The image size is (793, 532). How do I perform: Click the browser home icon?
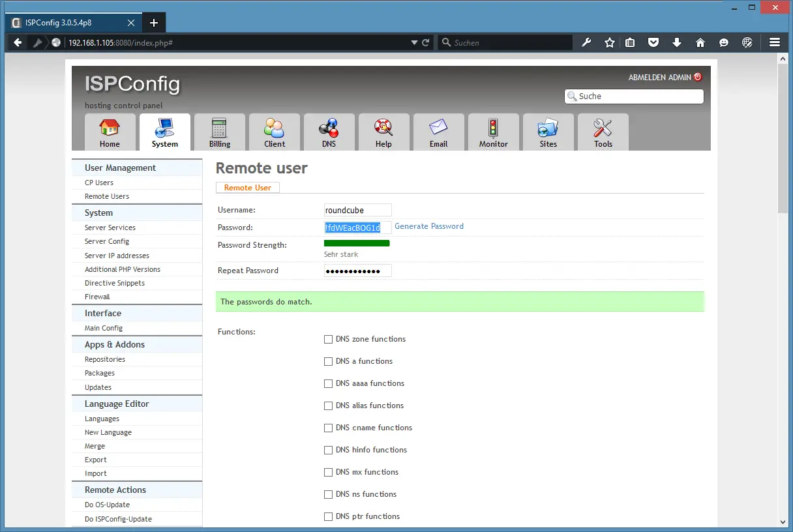(700, 42)
